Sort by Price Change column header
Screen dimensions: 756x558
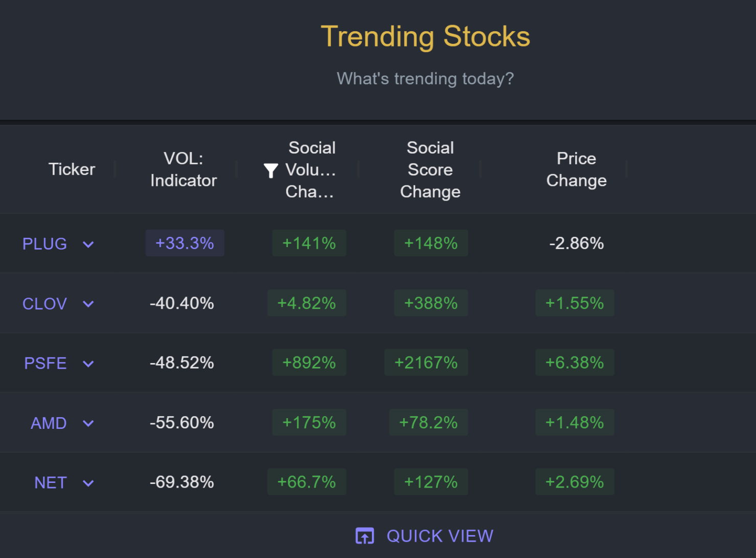[576, 169]
